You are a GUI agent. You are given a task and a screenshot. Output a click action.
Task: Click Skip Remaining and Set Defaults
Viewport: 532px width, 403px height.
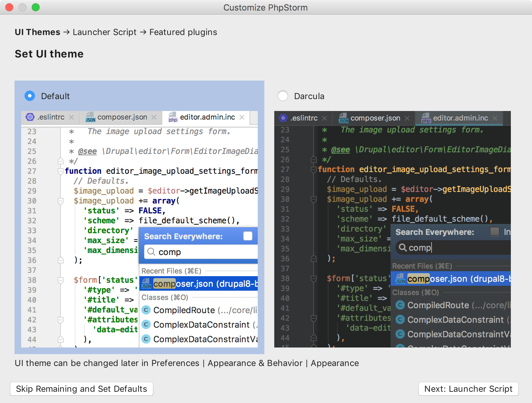coord(82,389)
